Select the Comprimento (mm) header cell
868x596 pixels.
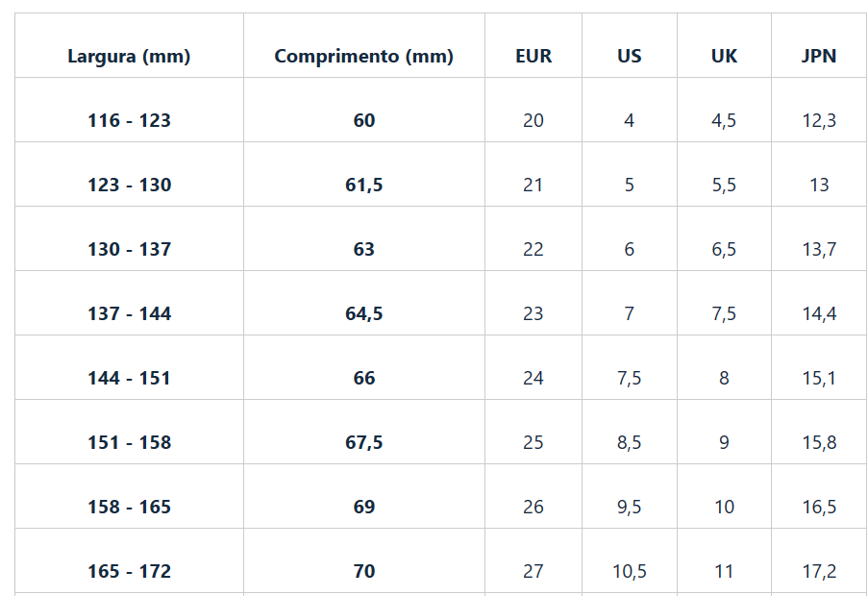pyautogui.click(x=363, y=56)
